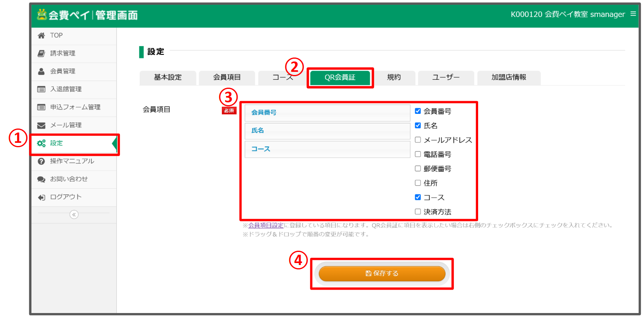Screen dimensions: 644x317
Task: Check the 電話番号 checkbox
Action: pos(418,154)
